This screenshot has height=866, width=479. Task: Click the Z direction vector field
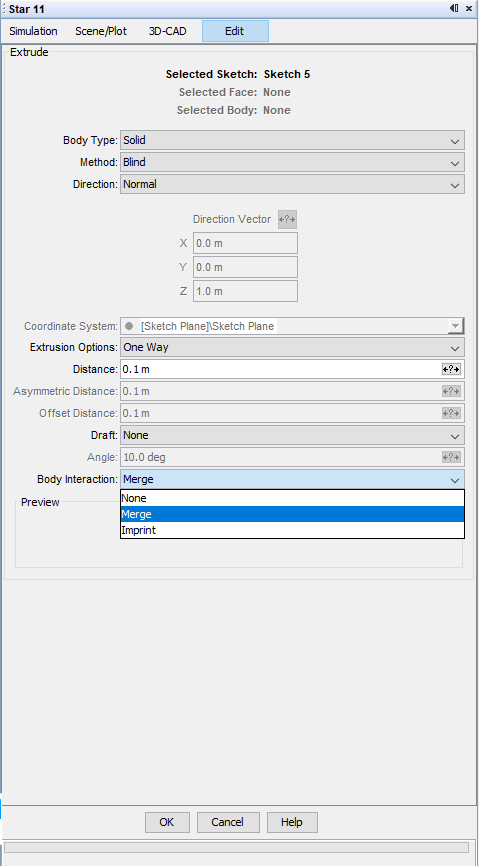(x=245, y=291)
